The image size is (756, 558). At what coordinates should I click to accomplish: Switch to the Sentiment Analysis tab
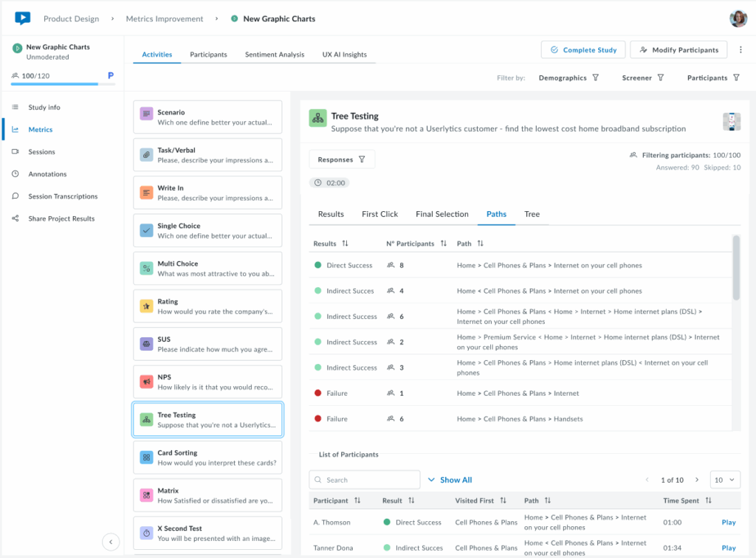pos(275,55)
